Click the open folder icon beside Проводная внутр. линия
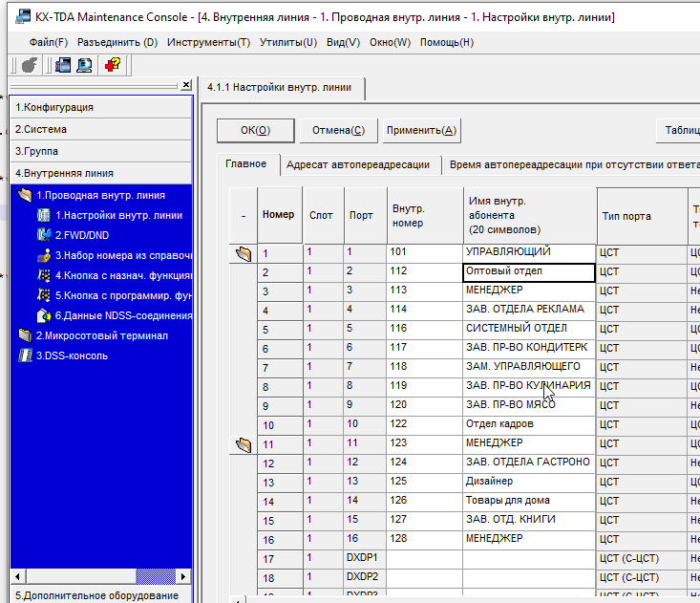This screenshot has width=700, height=603. (25, 195)
